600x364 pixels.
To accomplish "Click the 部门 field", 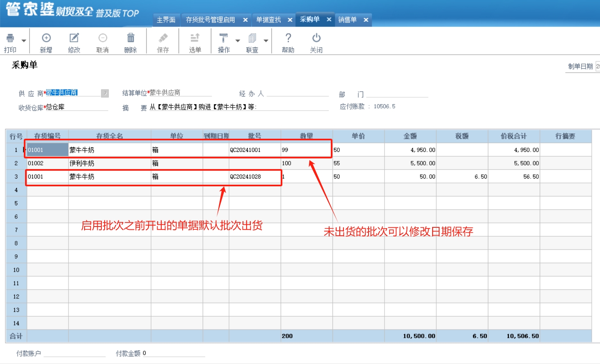I will pyautogui.click(x=397, y=94).
